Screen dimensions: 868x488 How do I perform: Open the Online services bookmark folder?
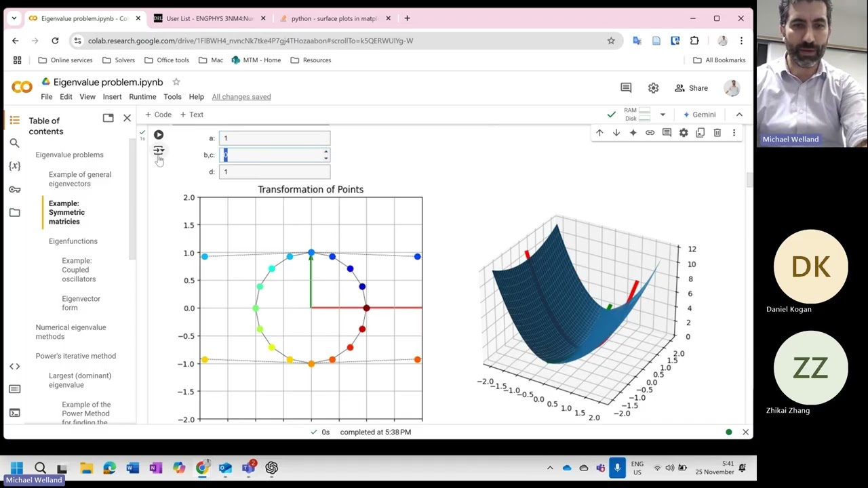click(65, 60)
